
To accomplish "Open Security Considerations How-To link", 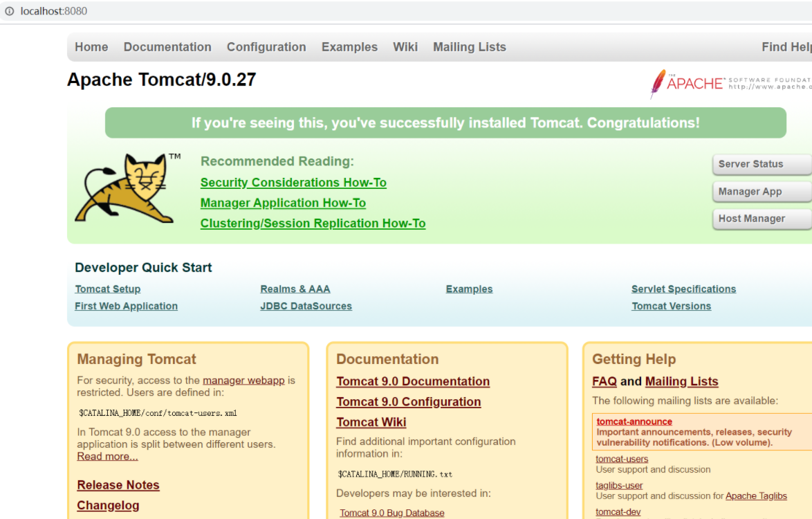I will pyautogui.click(x=293, y=183).
